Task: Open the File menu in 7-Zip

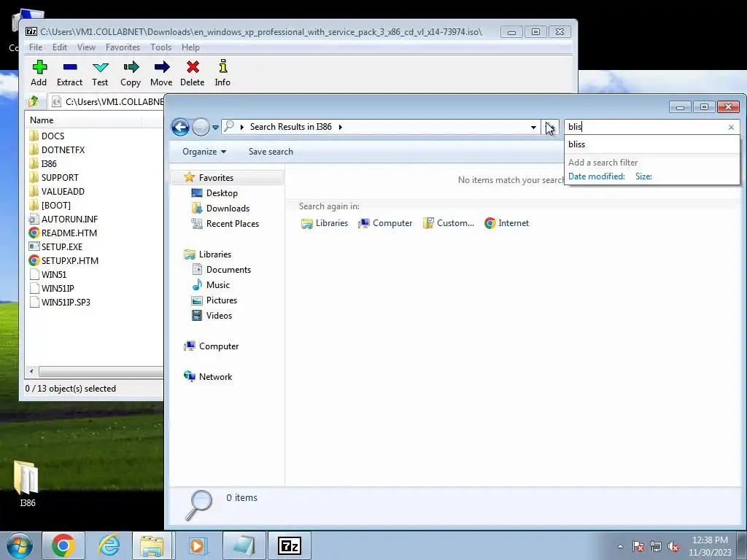Action: tap(36, 47)
